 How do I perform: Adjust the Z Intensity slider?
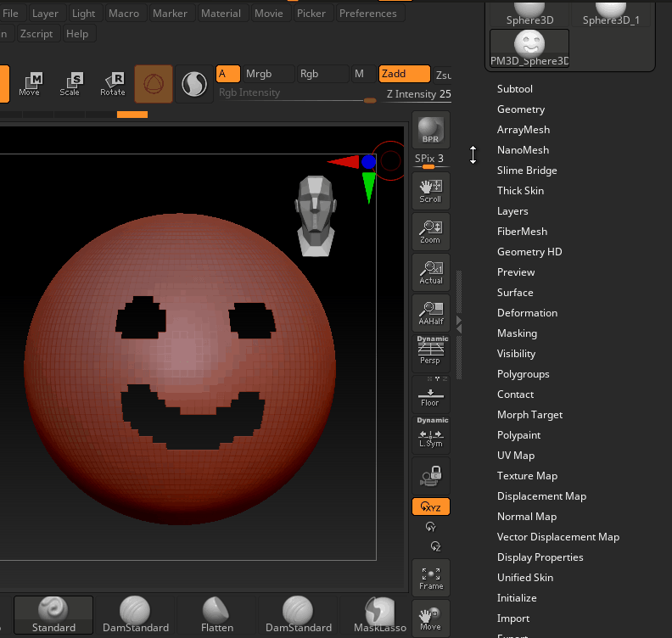pyautogui.click(x=418, y=94)
